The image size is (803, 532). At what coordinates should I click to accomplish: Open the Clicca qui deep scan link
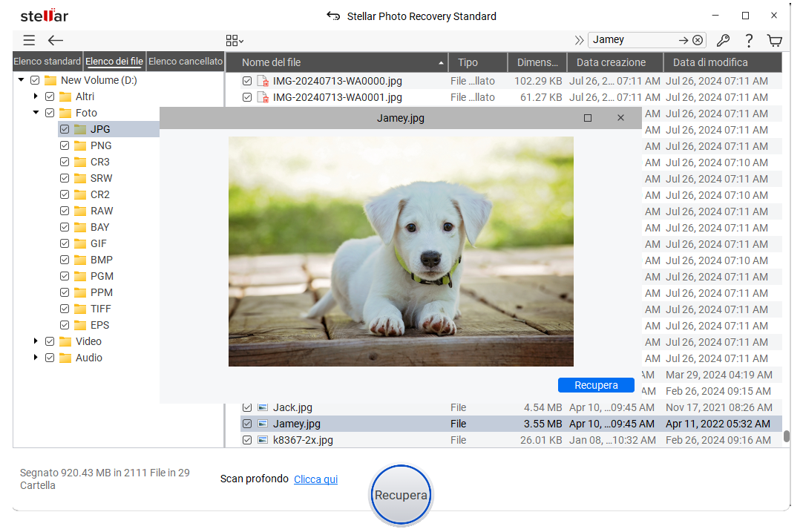click(315, 479)
